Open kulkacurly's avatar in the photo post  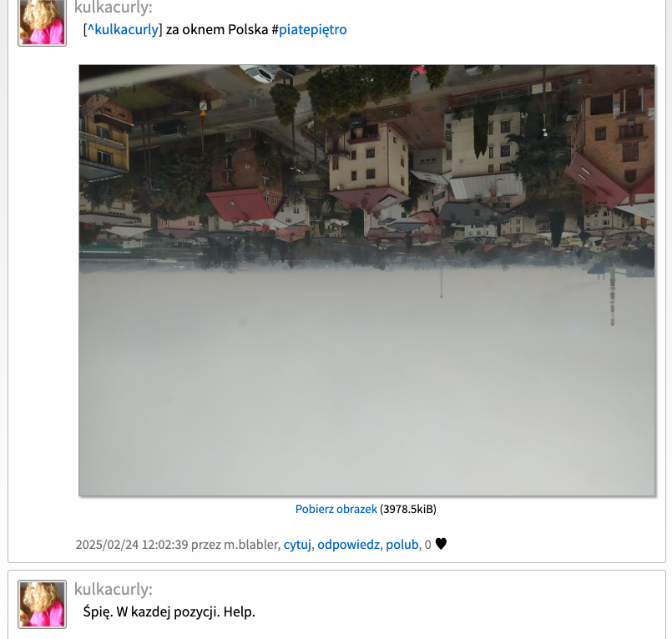[x=42, y=22]
